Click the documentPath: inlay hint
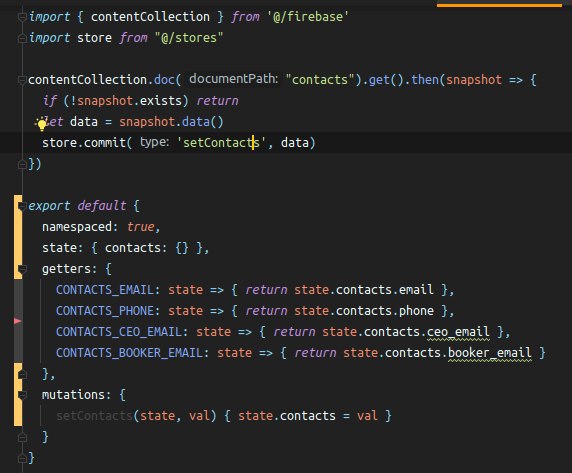The image size is (572, 473). pos(233,79)
